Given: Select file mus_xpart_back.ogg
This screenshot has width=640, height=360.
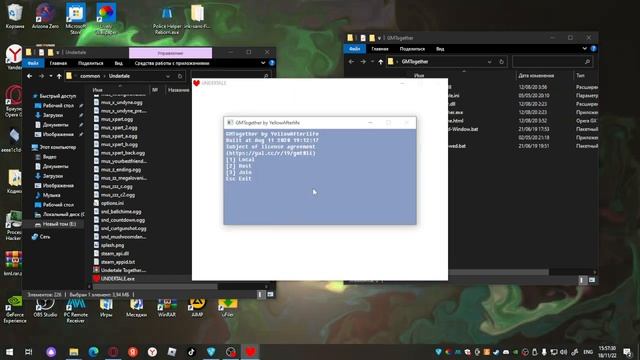Looking at the screenshot, I should tap(122, 153).
